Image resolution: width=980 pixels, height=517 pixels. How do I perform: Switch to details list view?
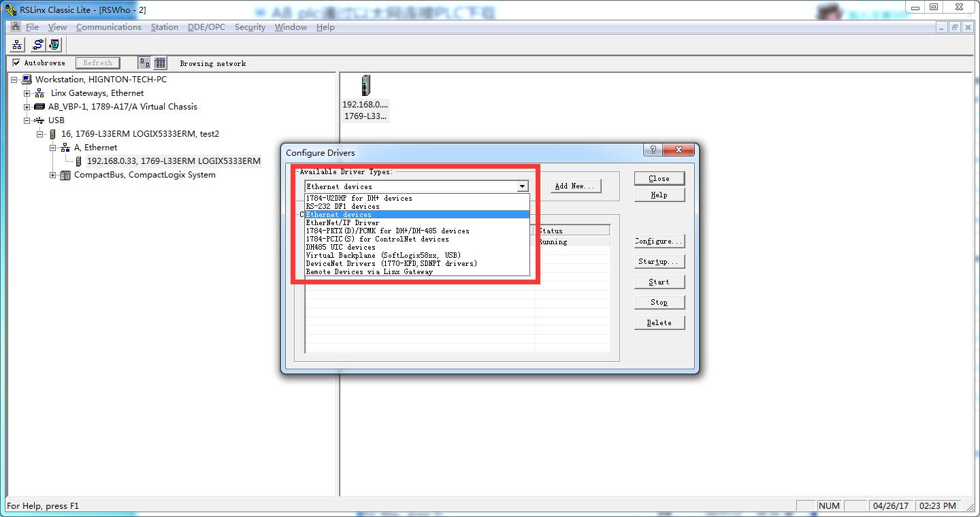[160, 63]
